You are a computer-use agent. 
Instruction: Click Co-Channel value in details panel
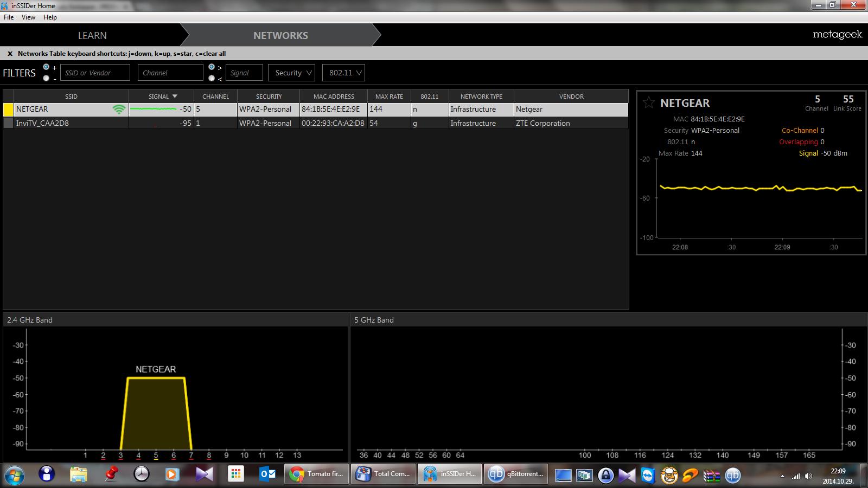(x=822, y=130)
